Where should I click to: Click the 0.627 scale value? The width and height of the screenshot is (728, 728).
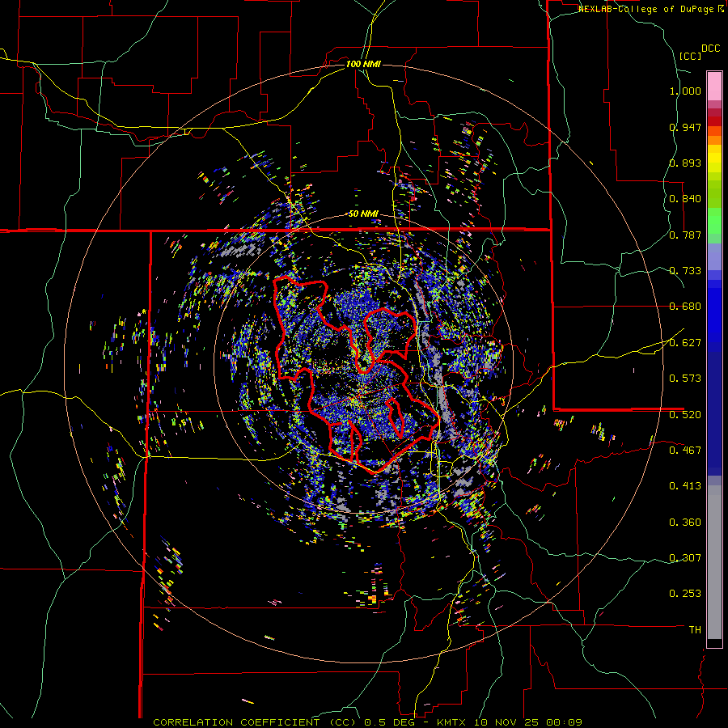point(685,343)
